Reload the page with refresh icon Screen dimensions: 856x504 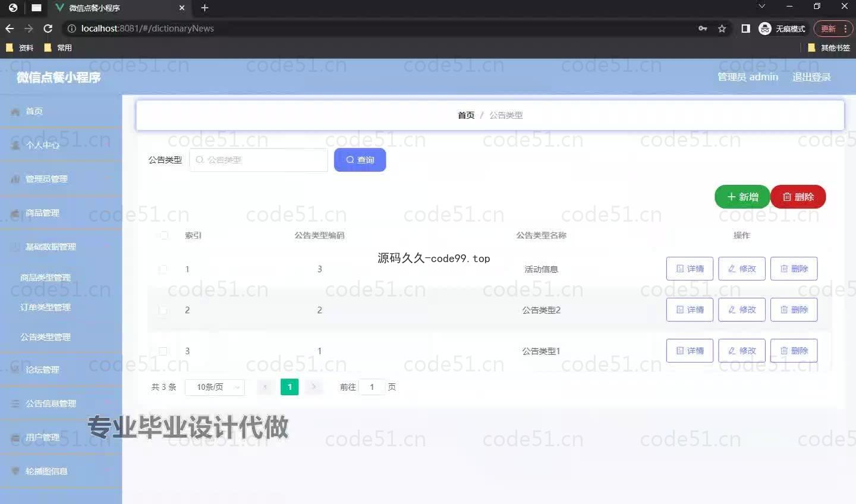tap(48, 29)
